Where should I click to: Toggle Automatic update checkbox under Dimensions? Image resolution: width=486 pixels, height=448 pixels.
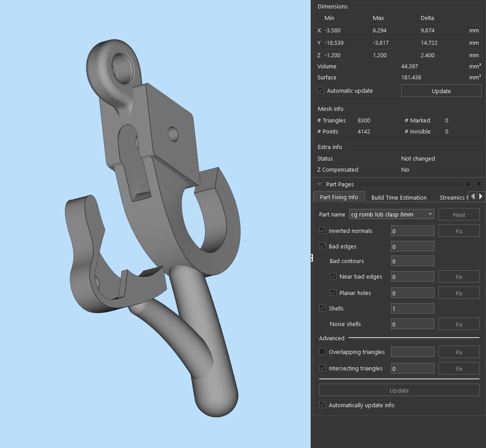point(321,90)
